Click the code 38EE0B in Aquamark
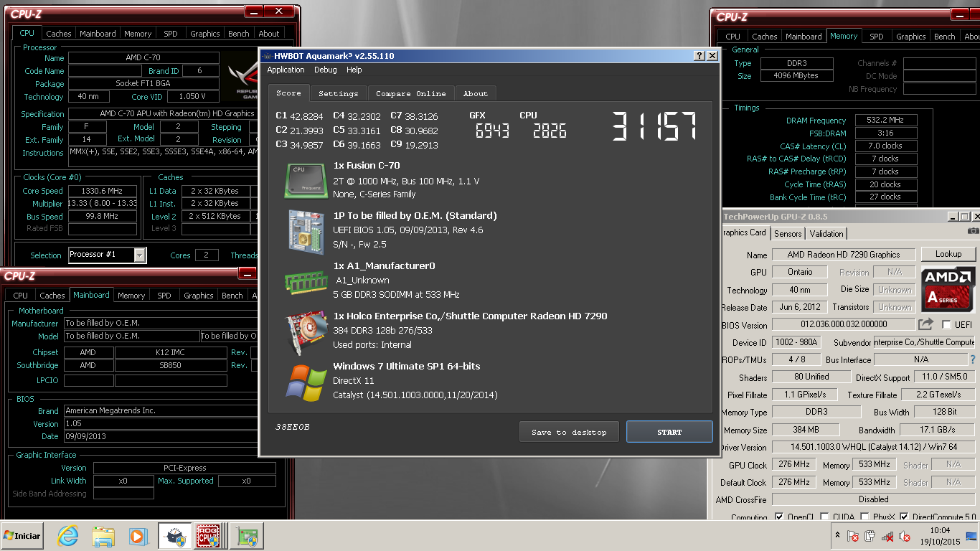 tap(293, 427)
